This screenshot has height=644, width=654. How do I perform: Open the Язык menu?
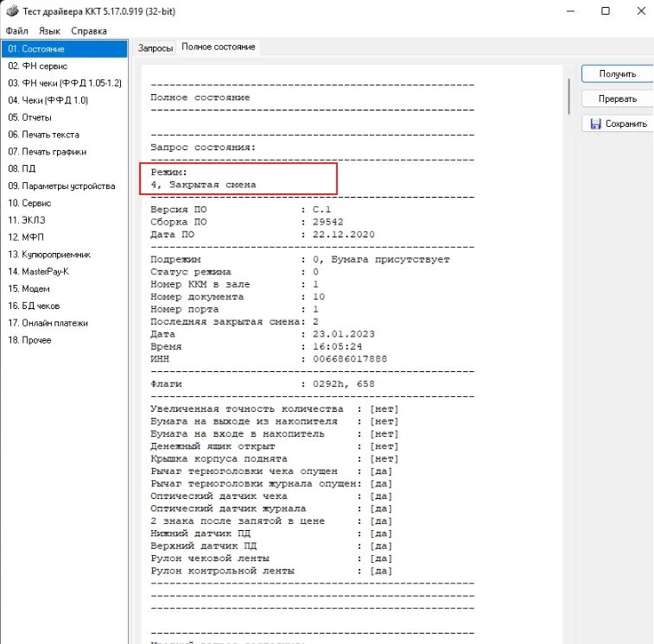coord(49,31)
